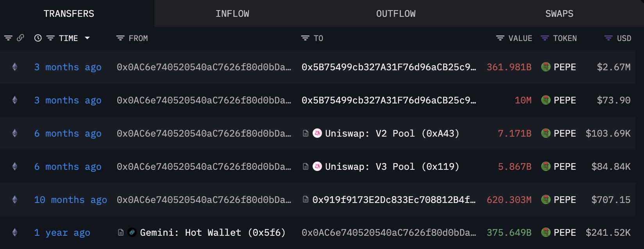The image size is (644, 249).
Task: Toggle the USD column filter
Action: coord(608,38)
